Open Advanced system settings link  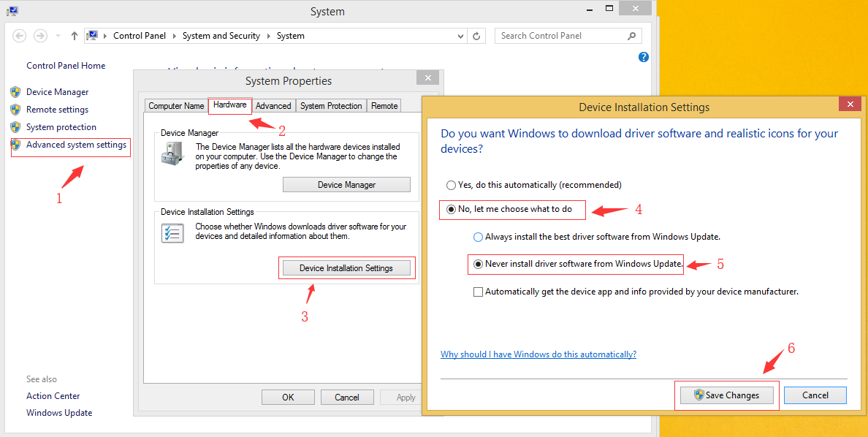point(77,145)
